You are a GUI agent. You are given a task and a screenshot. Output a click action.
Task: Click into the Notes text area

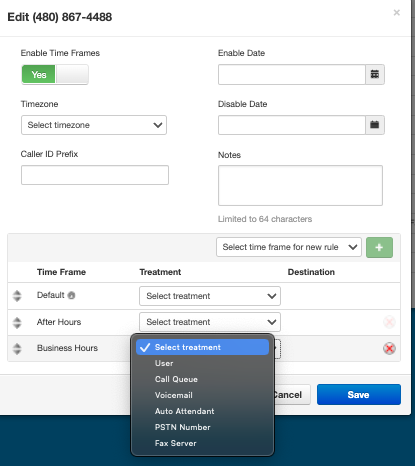(x=300, y=185)
